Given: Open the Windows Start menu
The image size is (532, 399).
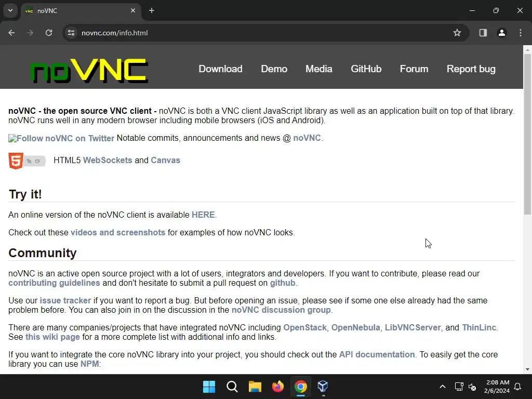Looking at the screenshot, I should [x=209, y=387].
